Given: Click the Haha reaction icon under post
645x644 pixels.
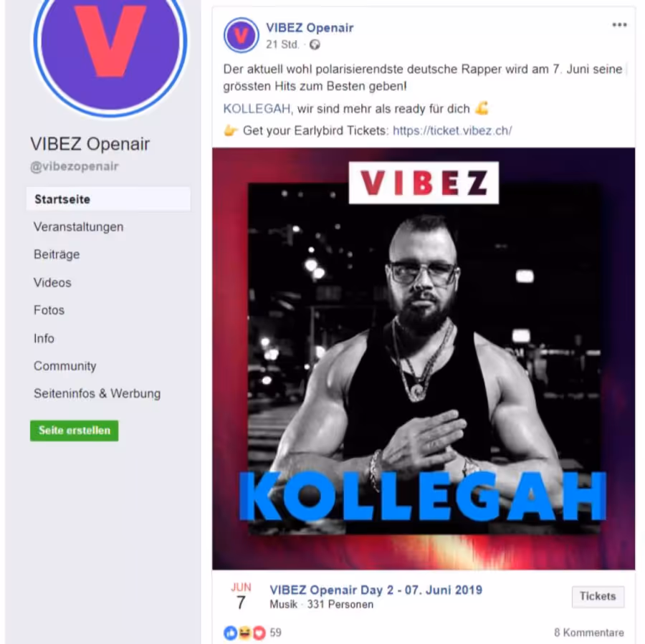Looking at the screenshot, I should coord(245,633).
